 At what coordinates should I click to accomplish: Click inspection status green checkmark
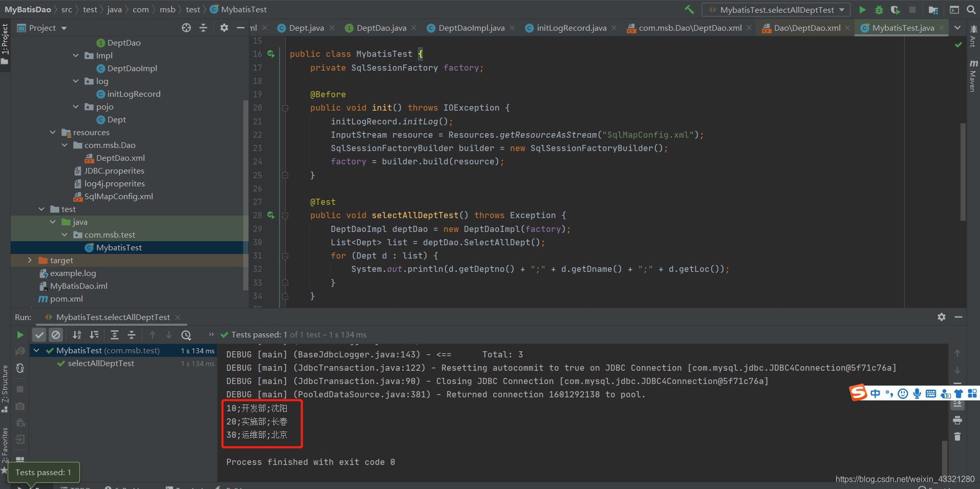click(958, 45)
